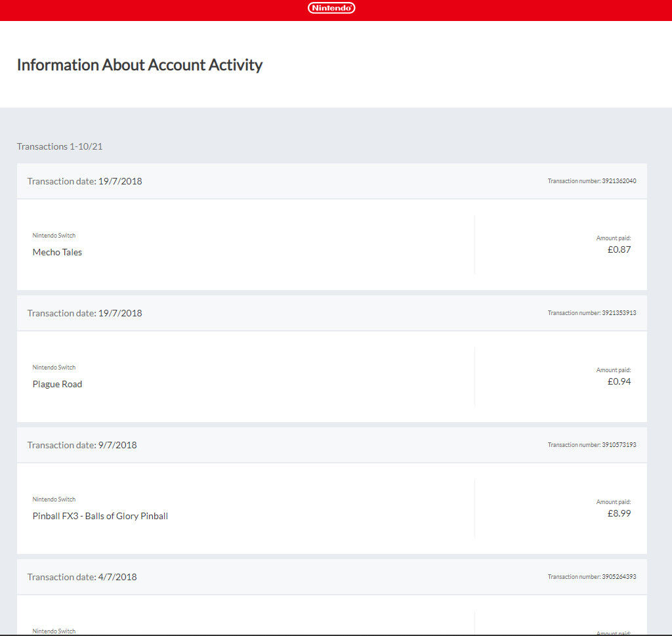Click the £8.99 amount paid
Screen dimensions: 672x636
(x=619, y=513)
